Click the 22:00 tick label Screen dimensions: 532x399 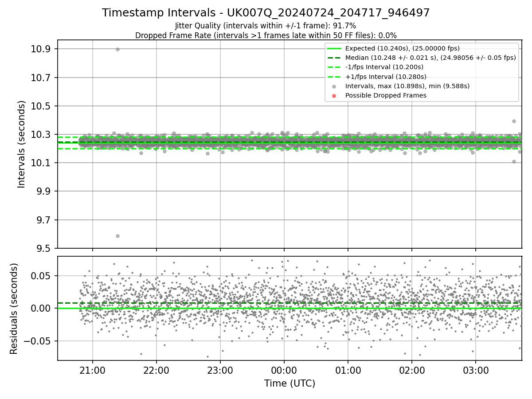156,369
